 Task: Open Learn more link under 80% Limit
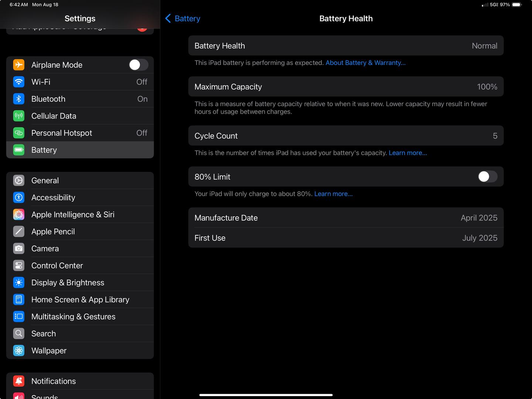pos(333,194)
